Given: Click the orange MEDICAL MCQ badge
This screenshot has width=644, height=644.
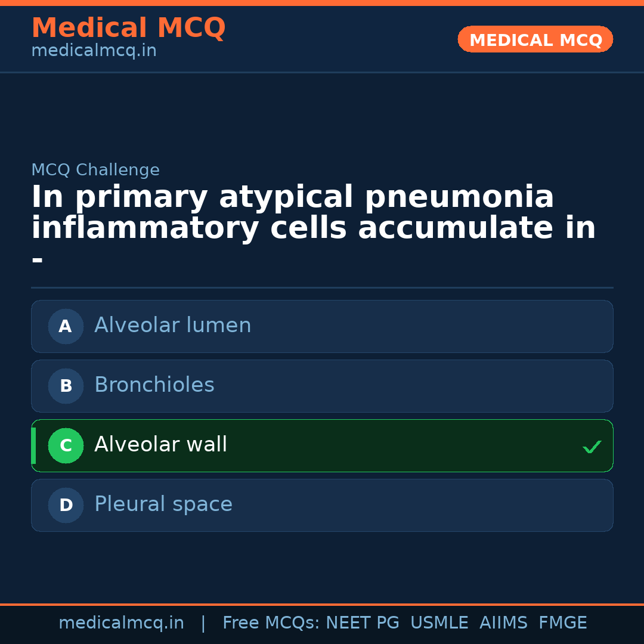Looking at the screenshot, I should pos(535,40).
